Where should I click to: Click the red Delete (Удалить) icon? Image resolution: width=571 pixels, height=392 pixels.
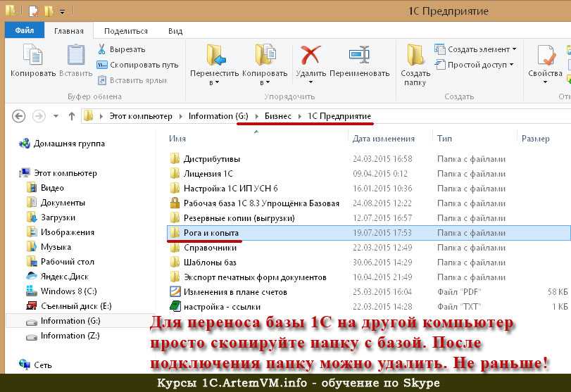[310, 55]
